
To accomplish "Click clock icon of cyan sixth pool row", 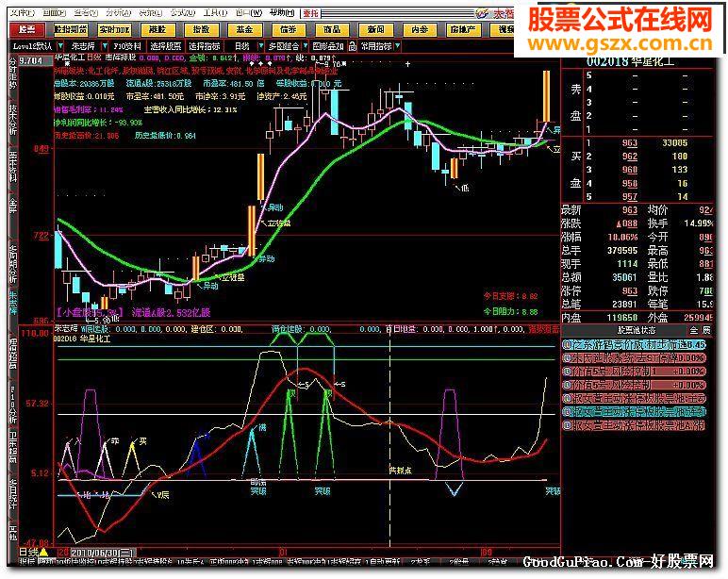I will tap(567, 411).
